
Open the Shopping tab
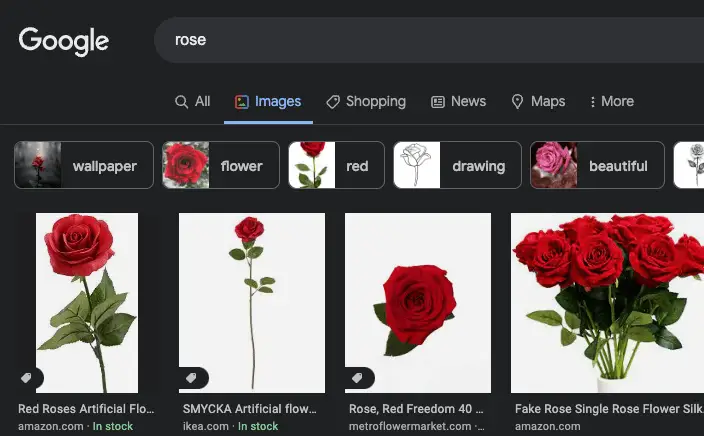pos(366,101)
